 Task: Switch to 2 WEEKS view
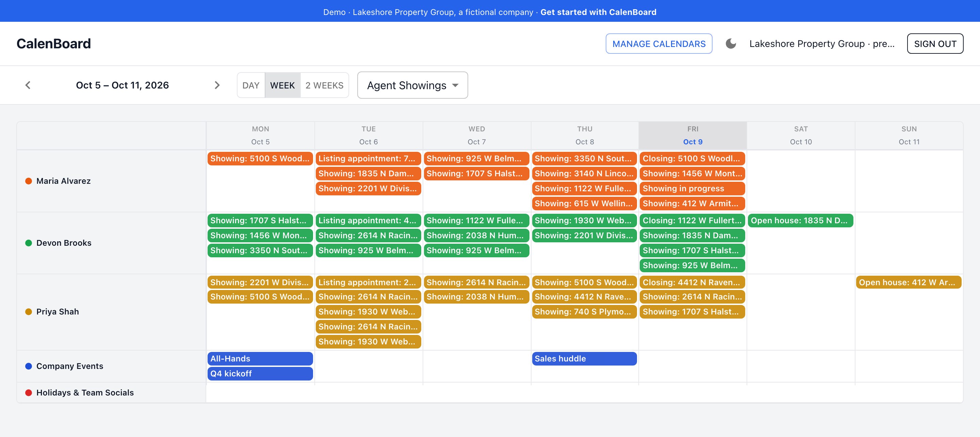(324, 85)
